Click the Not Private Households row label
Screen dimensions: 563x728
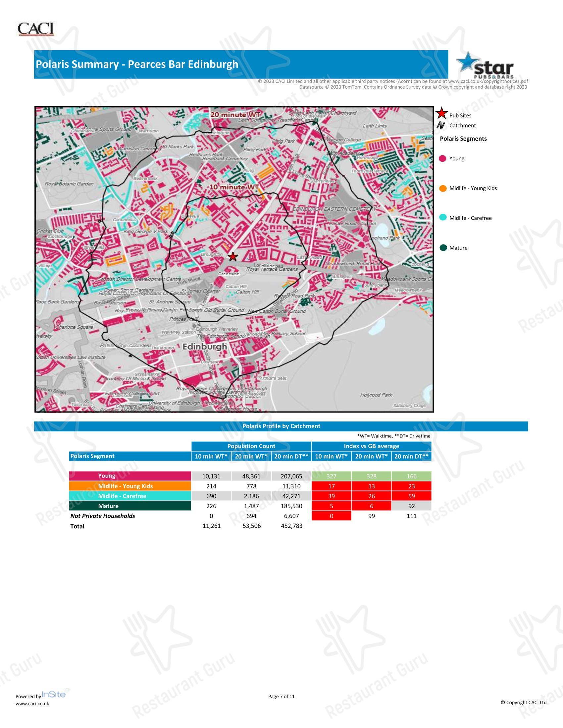(103, 516)
